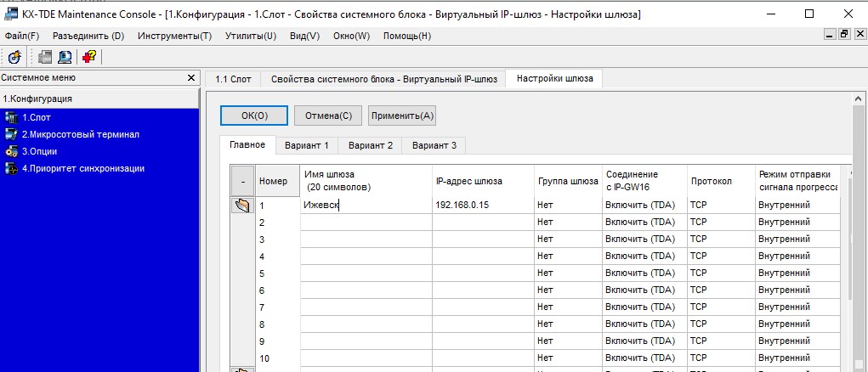
Task: Click the KX-TDE app icon in title bar
Action: 10,14
